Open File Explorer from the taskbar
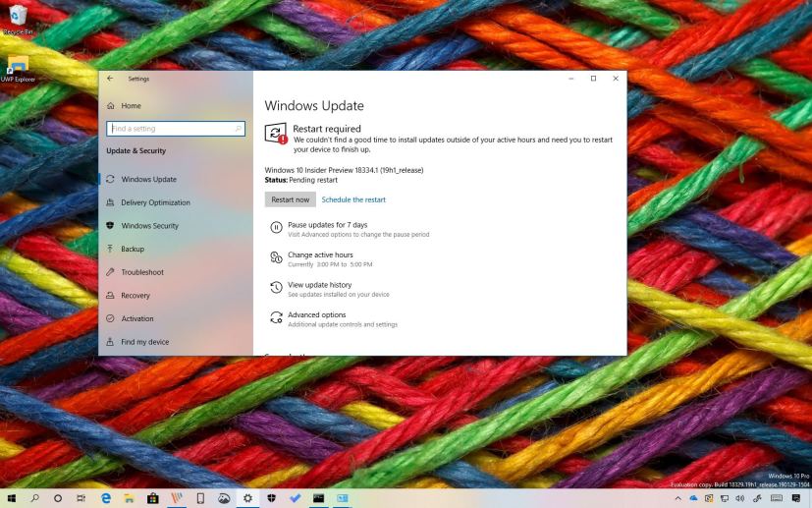Image resolution: width=812 pixels, height=508 pixels. 129,498
